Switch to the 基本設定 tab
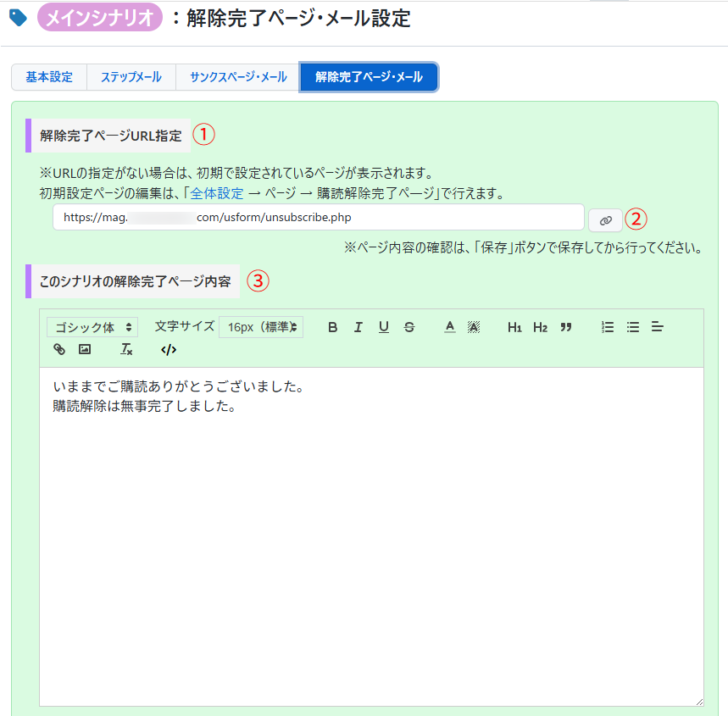Viewport: 728px width, 716px height. [49, 77]
